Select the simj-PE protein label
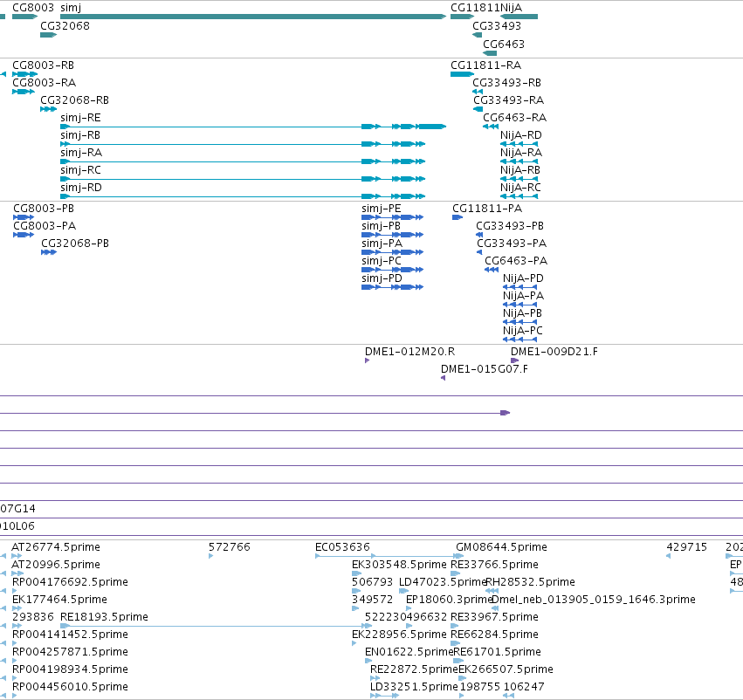 click(381, 209)
